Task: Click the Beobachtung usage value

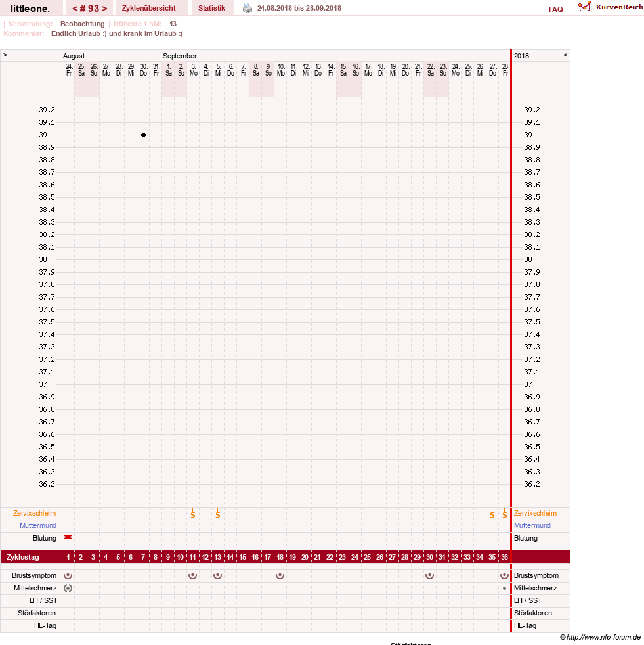Action: (x=82, y=24)
